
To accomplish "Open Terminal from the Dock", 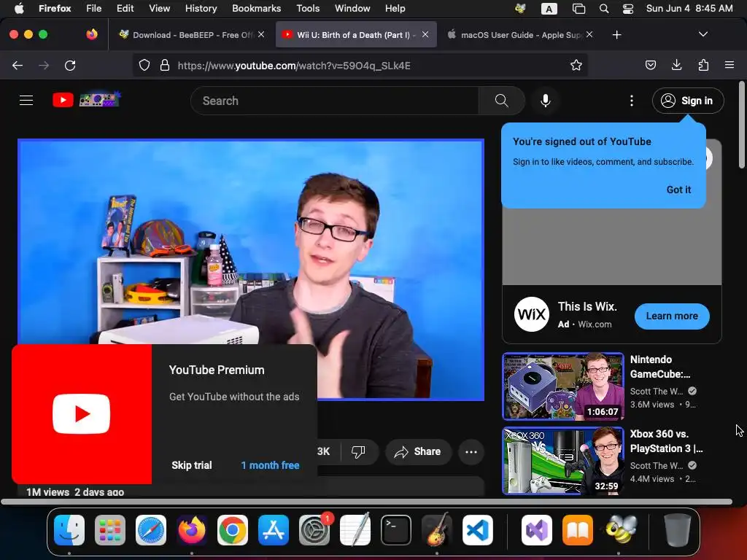I will [x=396, y=530].
